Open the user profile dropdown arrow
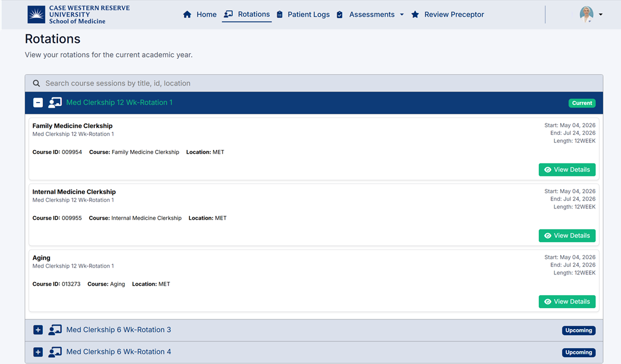Image resolution: width=621 pixels, height=364 pixels. pos(601,14)
